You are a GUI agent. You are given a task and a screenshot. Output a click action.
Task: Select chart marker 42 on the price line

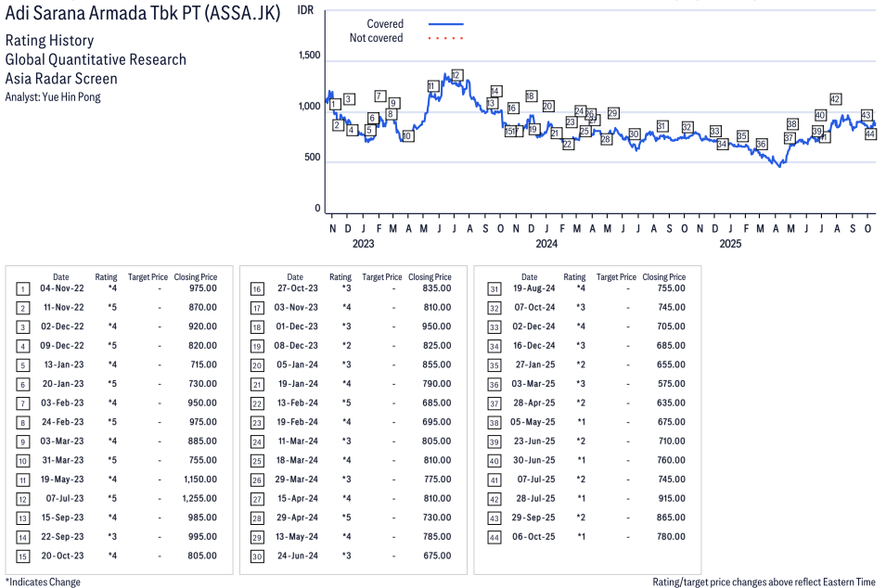(x=835, y=99)
